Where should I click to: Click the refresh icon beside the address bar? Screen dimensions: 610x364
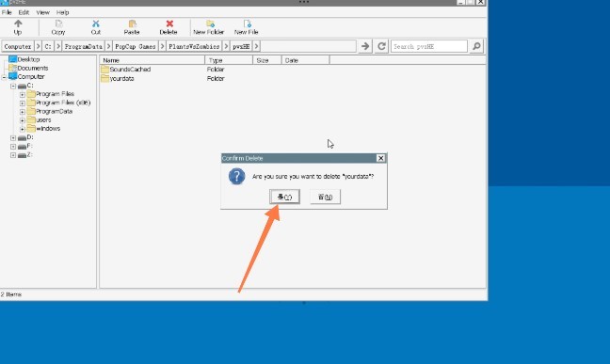(381, 46)
